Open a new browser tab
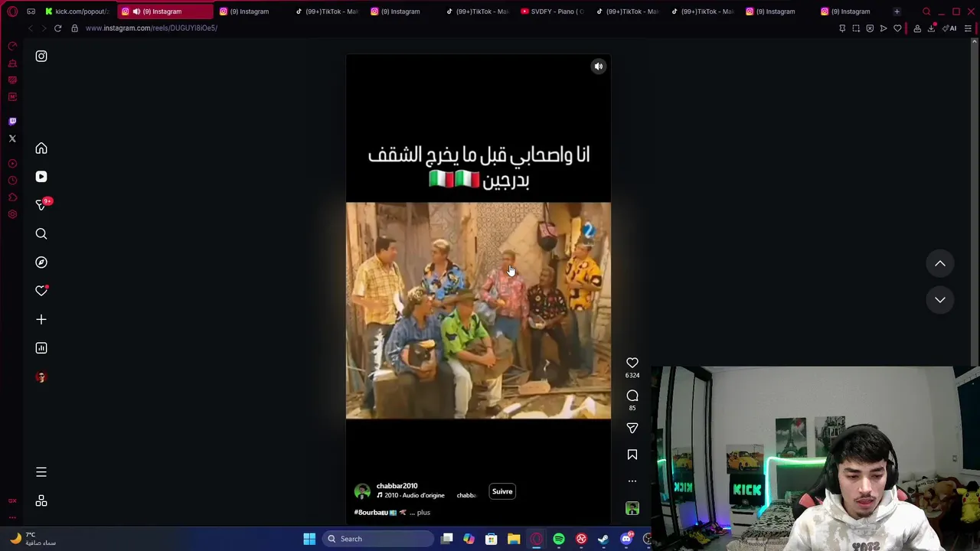Screen dimensions: 980x551 [897, 11]
